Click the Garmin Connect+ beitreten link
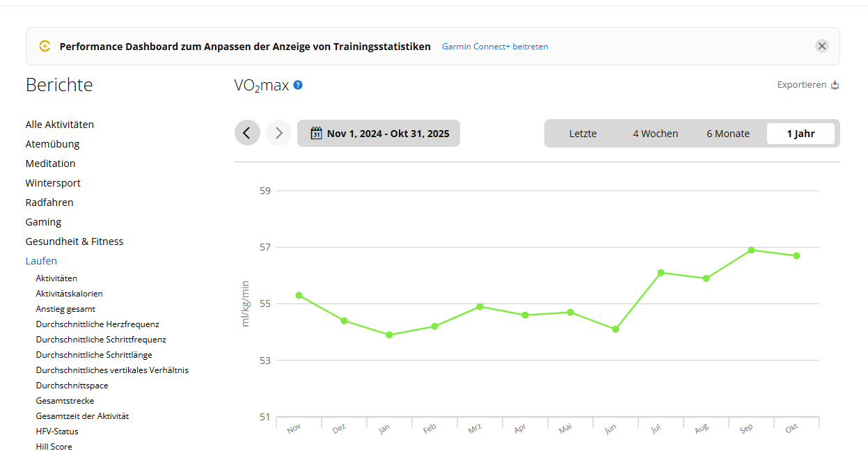868x451 pixels. pos(495,47)
